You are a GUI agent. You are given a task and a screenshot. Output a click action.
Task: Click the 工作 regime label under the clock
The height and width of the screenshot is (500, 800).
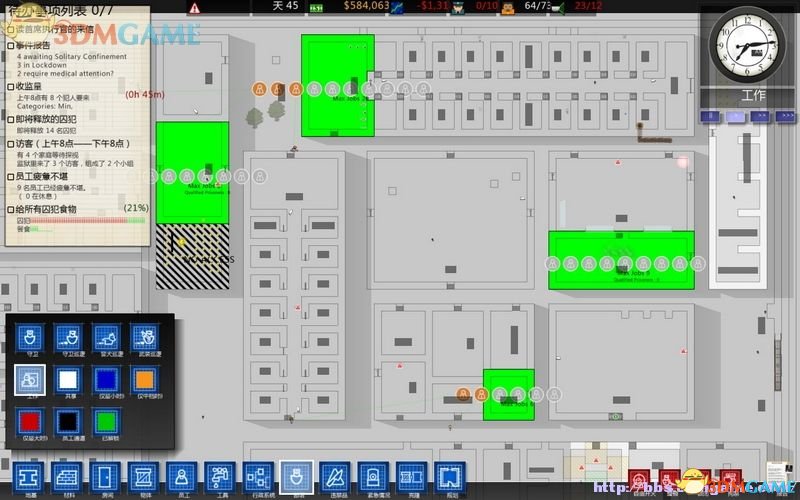coord(753,95)
